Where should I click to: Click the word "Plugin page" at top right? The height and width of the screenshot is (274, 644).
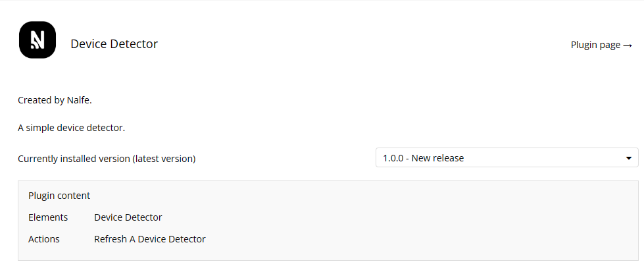595,45
